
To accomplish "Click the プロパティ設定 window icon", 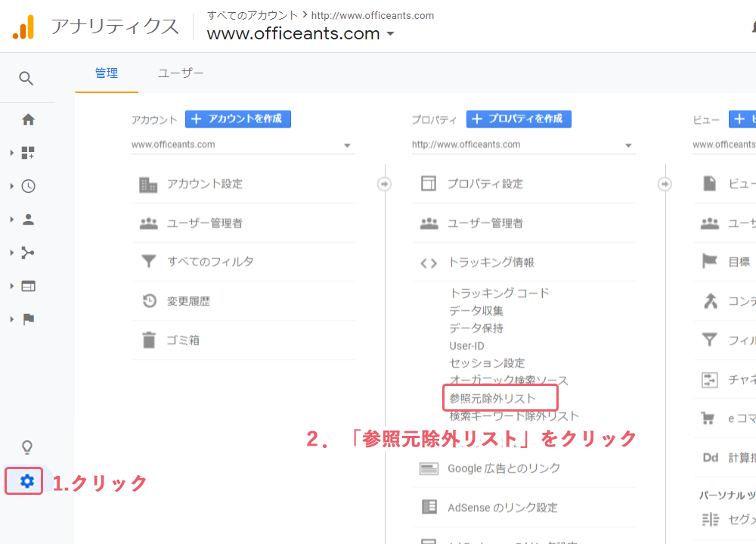I will (428, 183).
